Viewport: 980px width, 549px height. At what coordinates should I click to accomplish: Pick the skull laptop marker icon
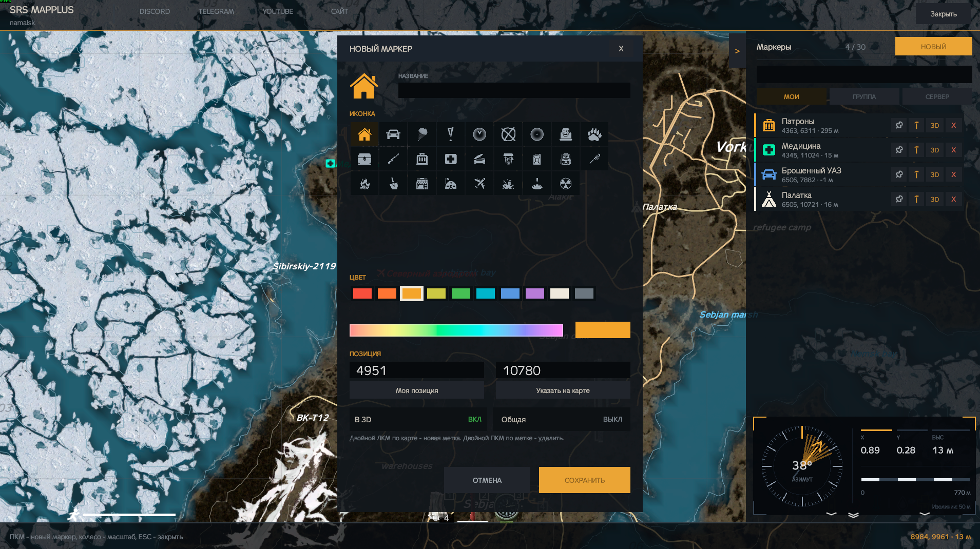[x=566, y=134]
